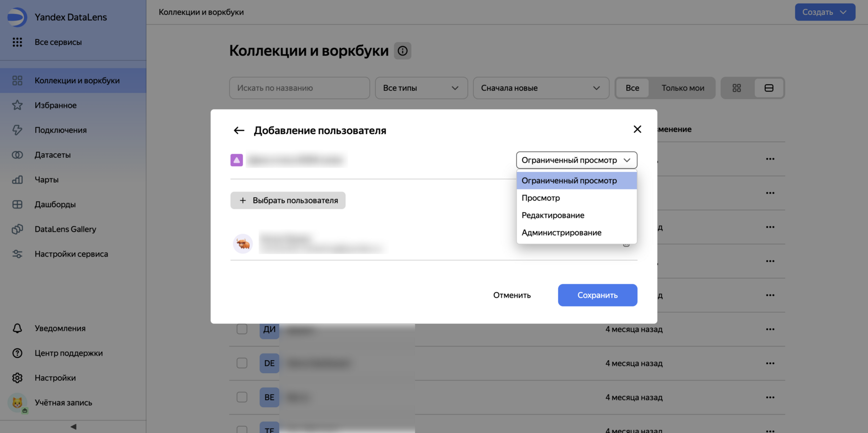Click the Отменить button
This screenshot has width=868, height=433.
click(x=512, y=295)
